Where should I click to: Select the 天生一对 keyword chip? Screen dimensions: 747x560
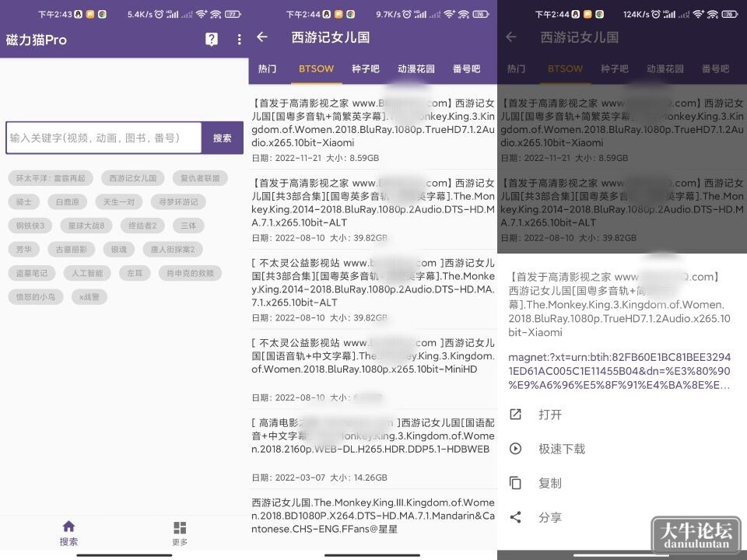[118, 202]
